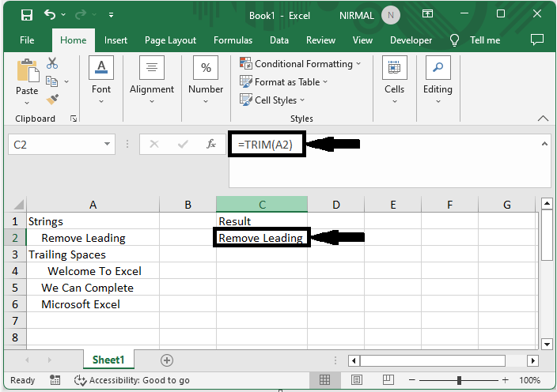Select row 3 header

[15, 254]
